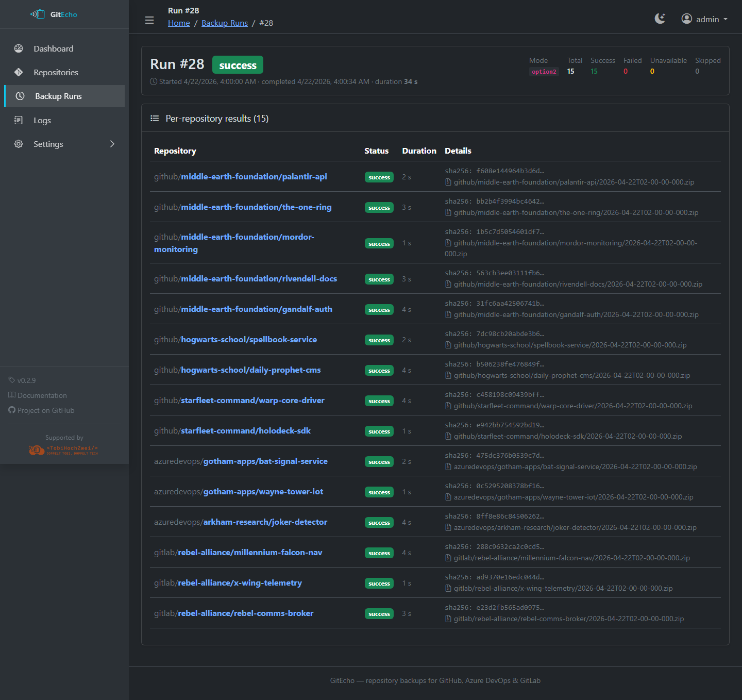The image size is (742, 700).
Task: Toggle the sidebar with hamburger icon
Action: (149, 20)
